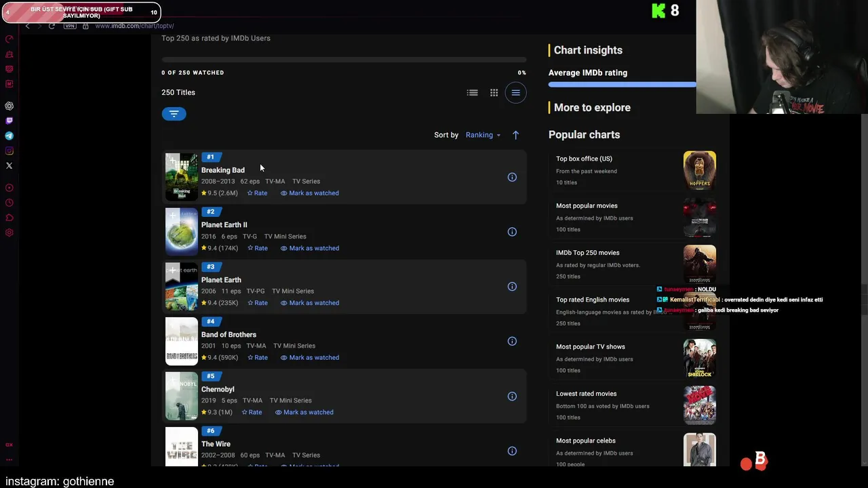The width and height of the screenshot is (868, 488).
Task: Toggle Mark as watched for Band of Brothers
Action: [310, 357]
